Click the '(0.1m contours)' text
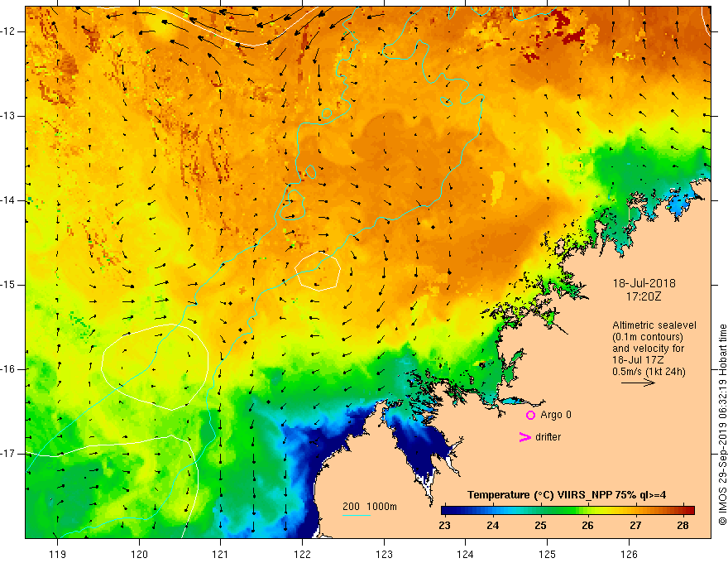The width and height of the screenshot is (728, 563). coord(647,337)
